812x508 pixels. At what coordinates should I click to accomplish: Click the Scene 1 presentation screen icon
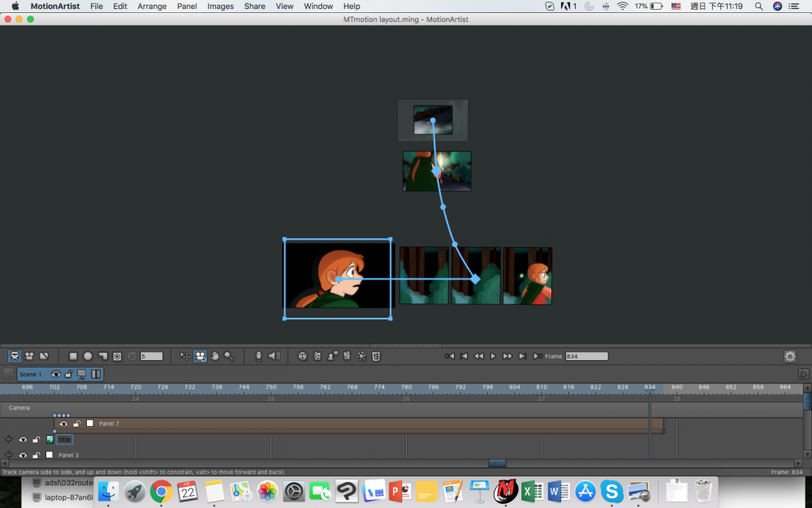tap(82, 374)
